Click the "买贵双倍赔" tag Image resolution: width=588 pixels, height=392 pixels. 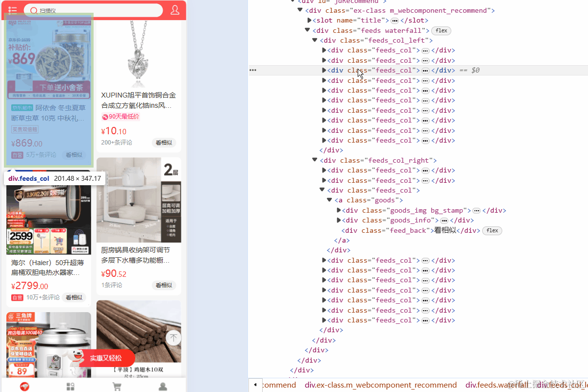25,129
